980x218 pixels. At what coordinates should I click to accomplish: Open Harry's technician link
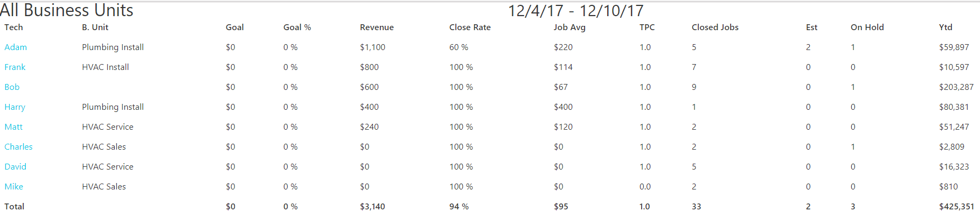(15, 107)
